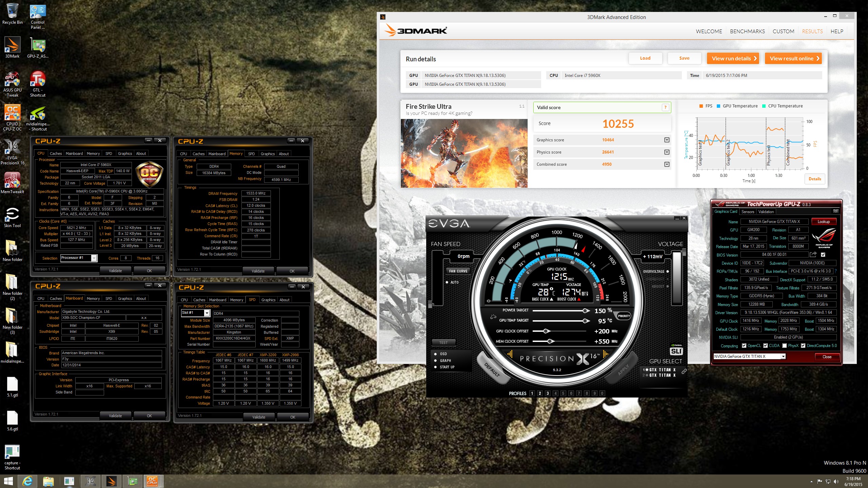
Task: Open nvidiaInspector shortcut on desktop
Action: [38, 118]
